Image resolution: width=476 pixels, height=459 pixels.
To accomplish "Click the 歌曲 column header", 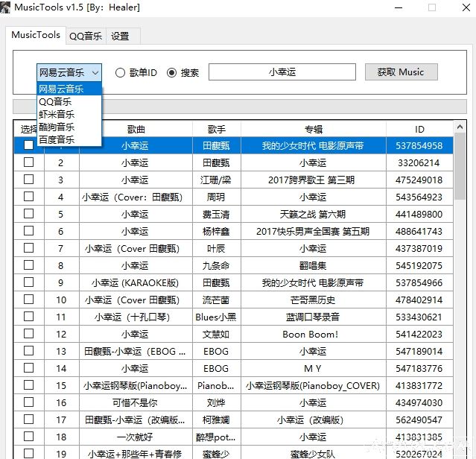I will pos(136,130).
